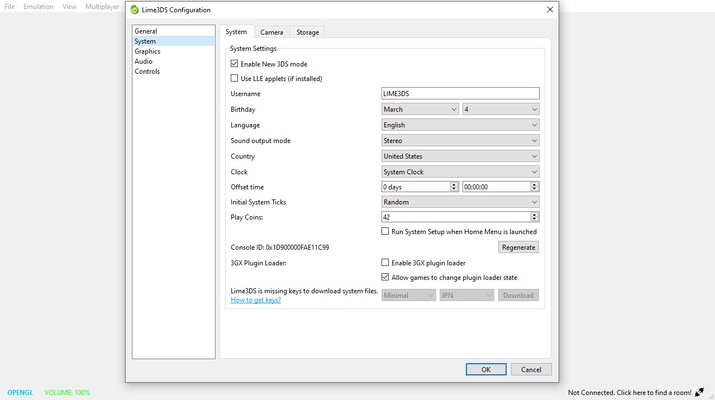Click the Cancel button
715x400 pixels.
pos(531,369)
